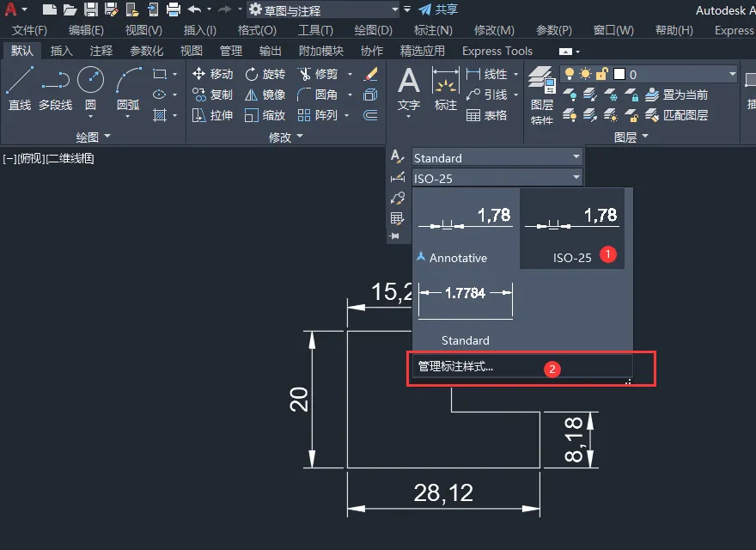The width and height of the screenshot is (756, 550).
Task: Click 匹配图层 (Match Layer) button
Action: coord(677,115)
